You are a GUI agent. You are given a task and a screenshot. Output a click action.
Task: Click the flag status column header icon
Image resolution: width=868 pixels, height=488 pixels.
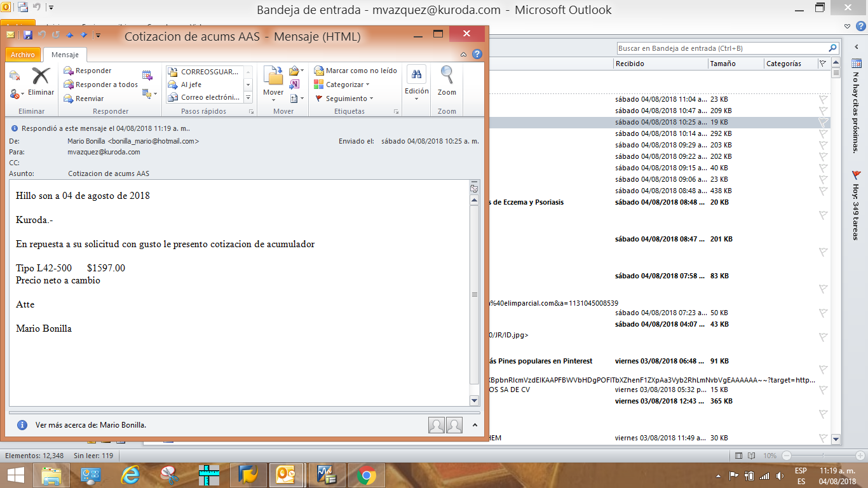[823, 64]
